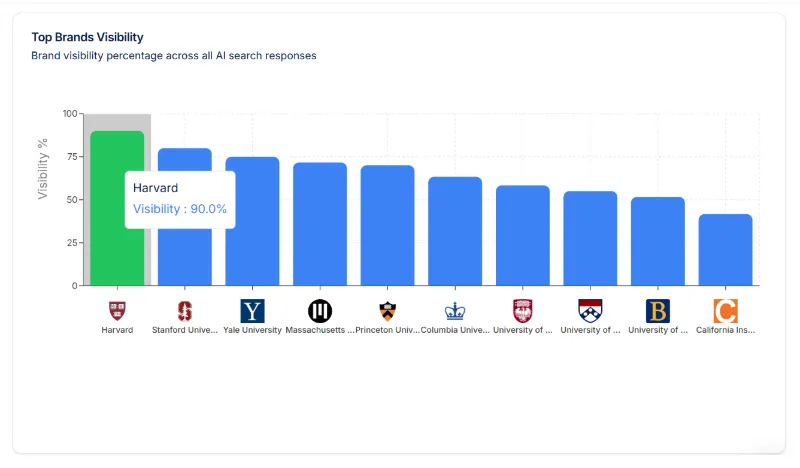800x468 pixels.
Task: Click the 'Harvard' axis label text
Action: pyautogui.click(x=117, y=330)
